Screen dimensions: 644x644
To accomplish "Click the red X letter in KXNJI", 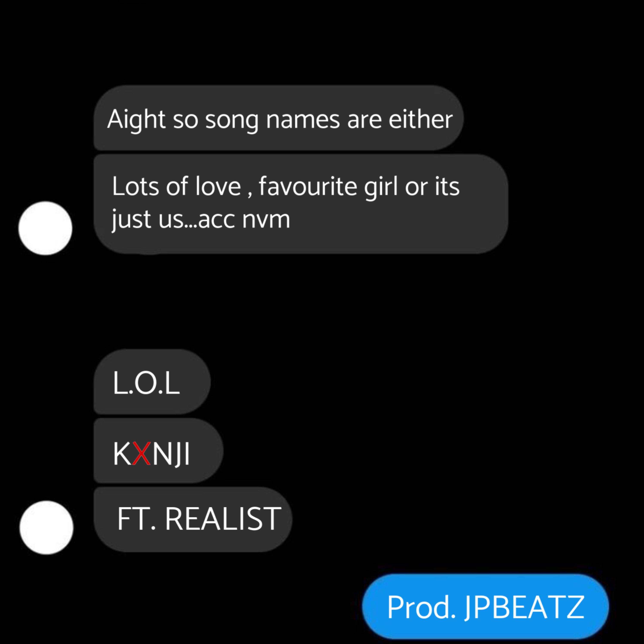I will (x=141, y=453).
